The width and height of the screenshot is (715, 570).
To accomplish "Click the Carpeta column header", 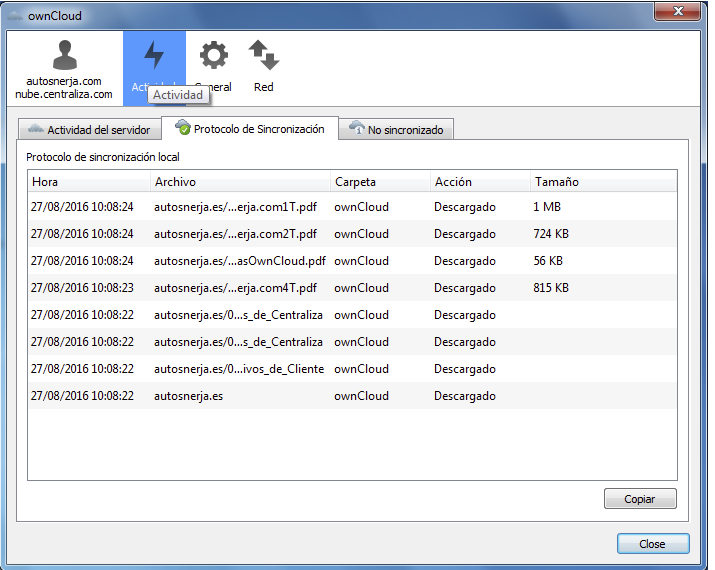I will pos(380,182).
